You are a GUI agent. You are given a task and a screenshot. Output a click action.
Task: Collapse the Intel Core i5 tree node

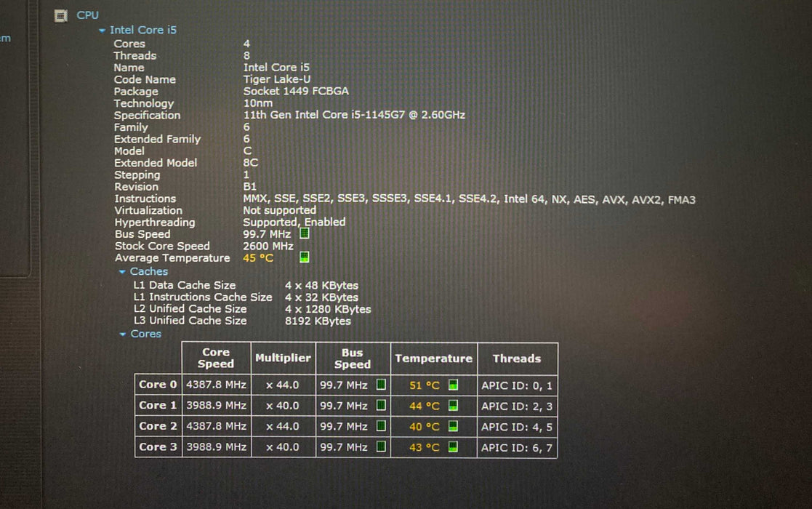[x=102, y=31]
